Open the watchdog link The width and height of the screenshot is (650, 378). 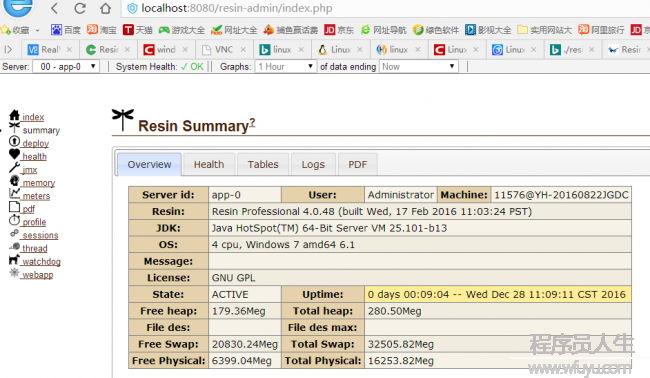click(x=41, y=262)
